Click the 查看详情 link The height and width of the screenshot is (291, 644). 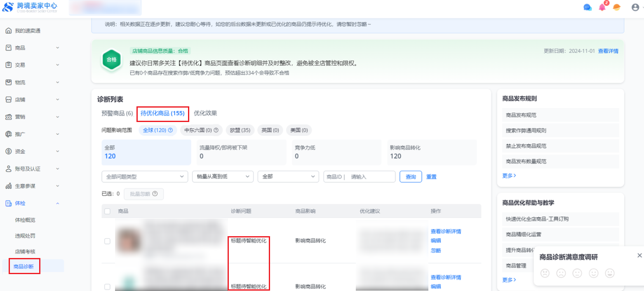[608, 51]
